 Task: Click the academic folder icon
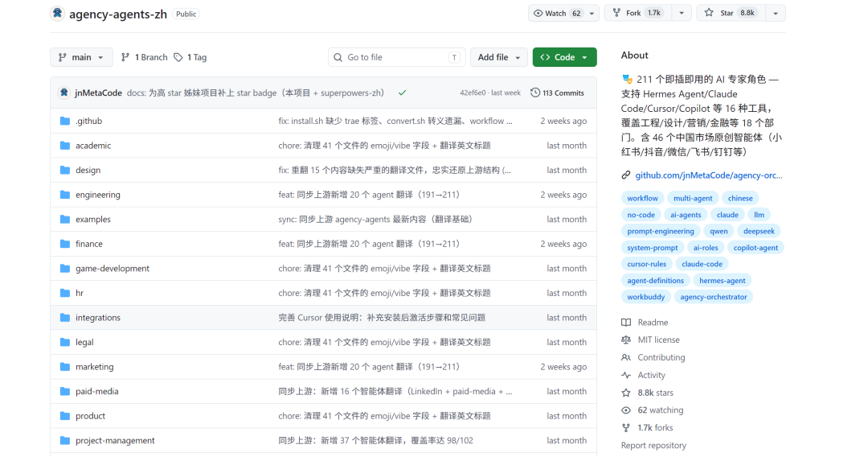65,145
